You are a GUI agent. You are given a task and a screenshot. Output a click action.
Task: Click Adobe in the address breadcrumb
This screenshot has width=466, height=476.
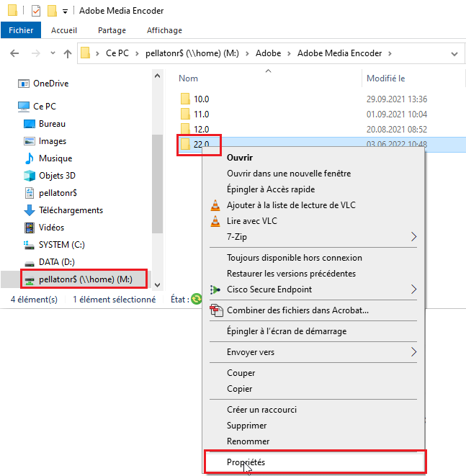point(268,53)
